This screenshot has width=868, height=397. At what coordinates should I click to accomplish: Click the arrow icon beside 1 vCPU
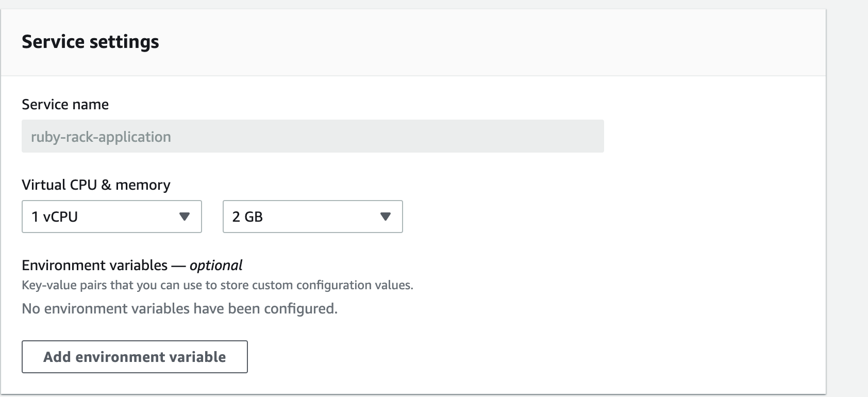185,217
